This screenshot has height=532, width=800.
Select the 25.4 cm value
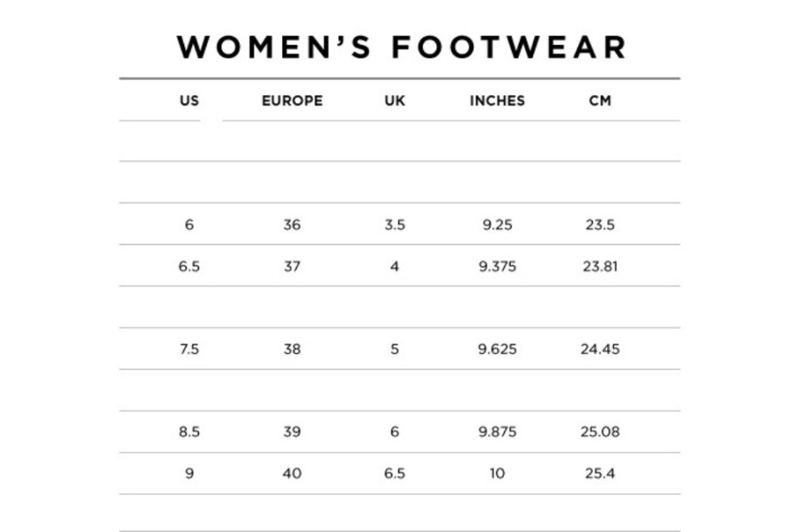click(600, 474)
